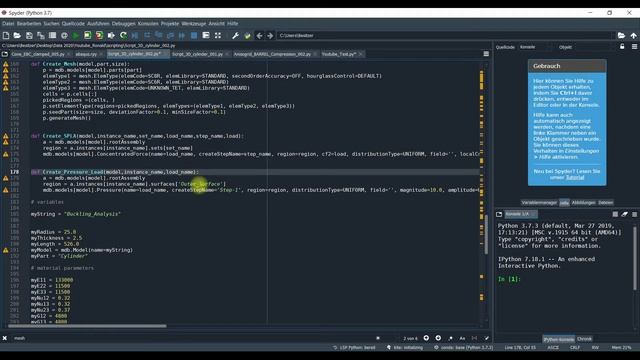
Task: Open the Debuggen menu
Action: [x=123, y=24]
